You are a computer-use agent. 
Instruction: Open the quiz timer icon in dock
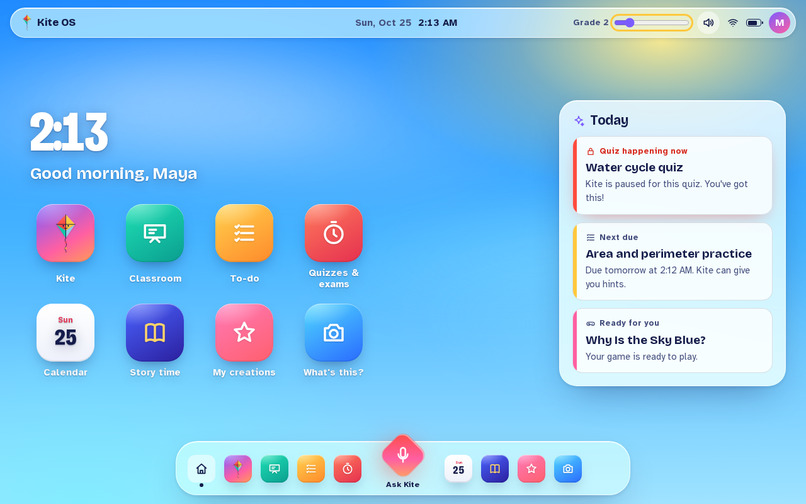pyautogui.click(x=347, y=469)
